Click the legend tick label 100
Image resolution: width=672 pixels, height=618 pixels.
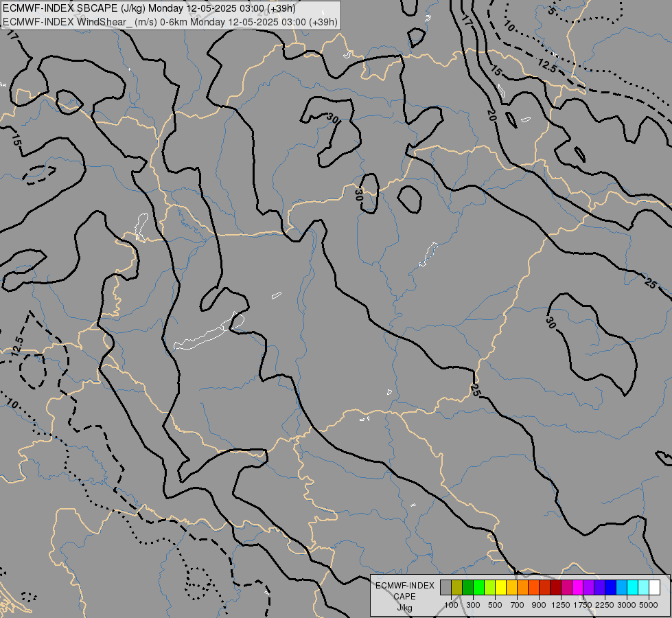click(451, 605)
